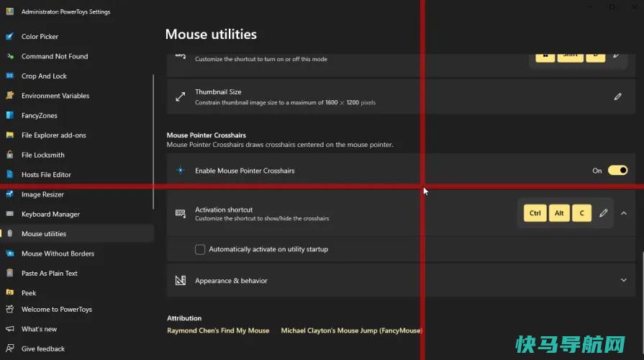The width and height of the screenshot is (644, 360).
Task: Click the File Locksmith padlock icon
Action: tap(10, 155)
